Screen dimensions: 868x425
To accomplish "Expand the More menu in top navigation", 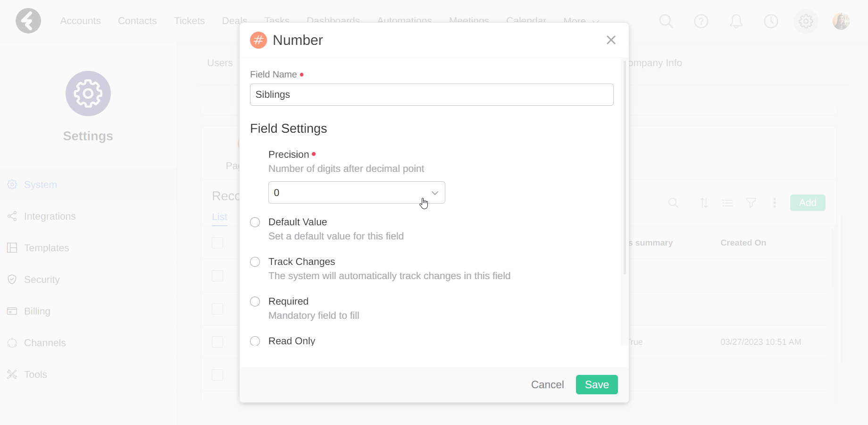I will [581, 21].
